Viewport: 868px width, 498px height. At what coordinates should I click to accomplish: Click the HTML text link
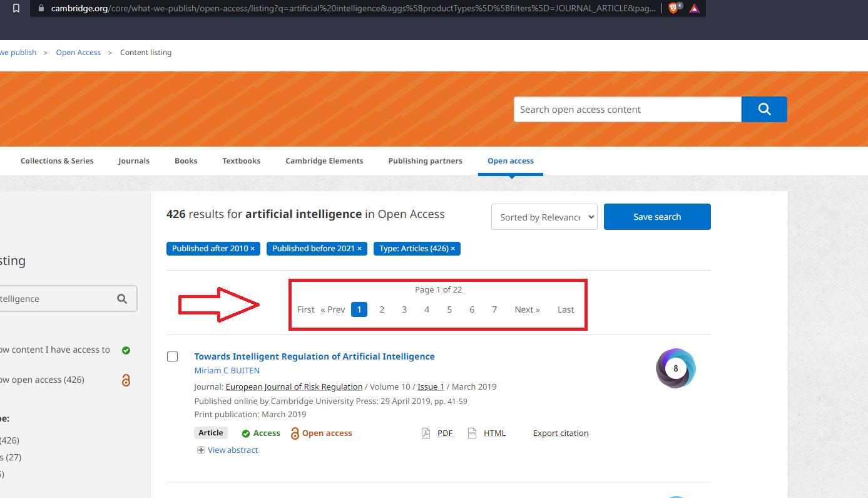point(495,433)
